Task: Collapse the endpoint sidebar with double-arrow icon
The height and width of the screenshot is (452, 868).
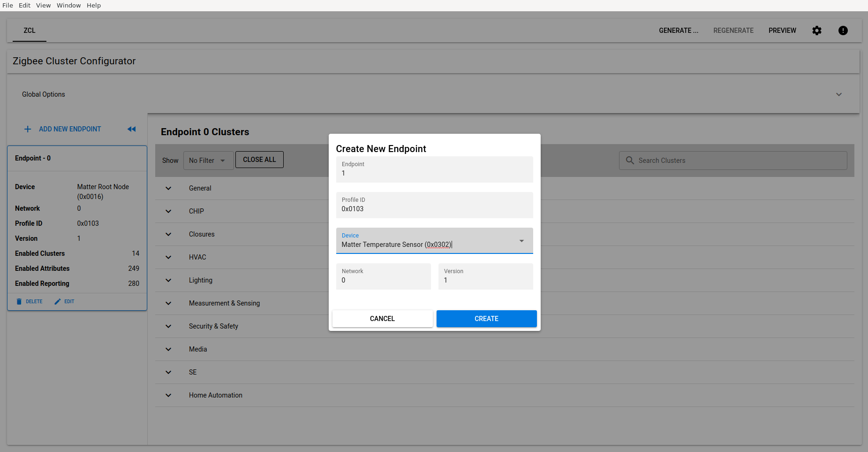Action: 131,129
